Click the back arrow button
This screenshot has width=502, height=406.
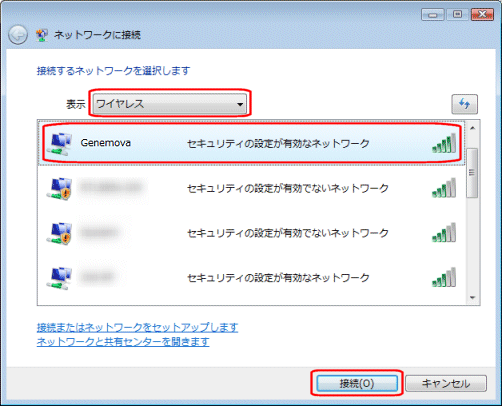tap(18, 35)
